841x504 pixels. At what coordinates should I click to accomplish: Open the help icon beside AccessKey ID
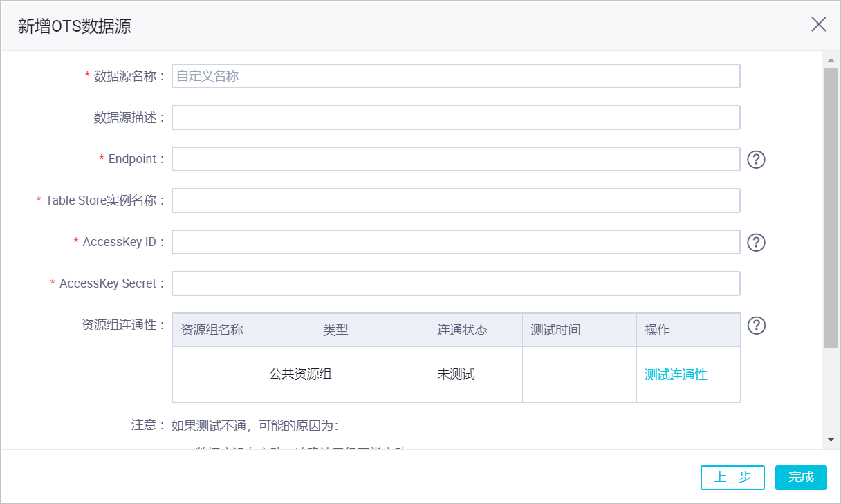(x=757, y=243)
